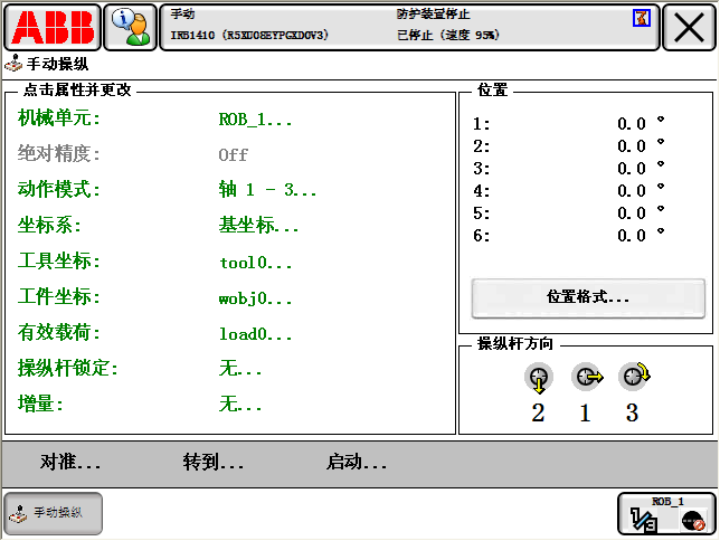Click the Off value of absolute accuracy

[233, 155]
